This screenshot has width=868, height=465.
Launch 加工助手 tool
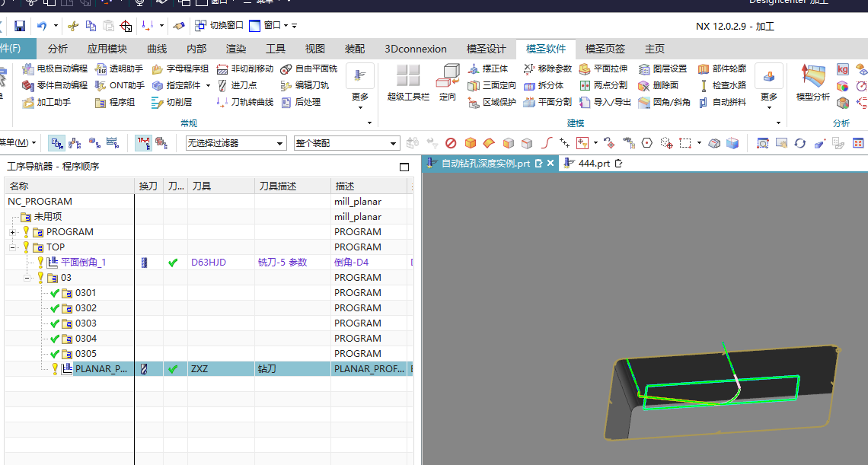pos(46,103)
